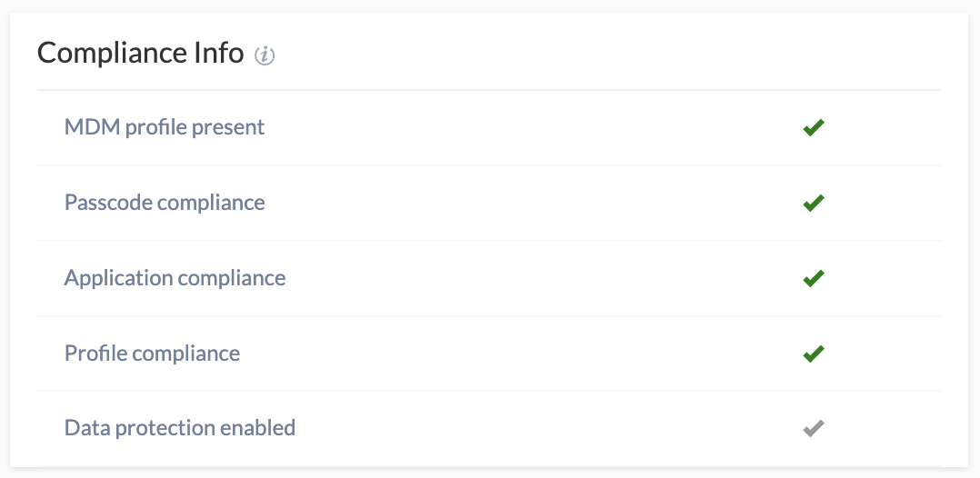Select the Profile compliance green check icon
980x478 pixels.
pos(814,354)
